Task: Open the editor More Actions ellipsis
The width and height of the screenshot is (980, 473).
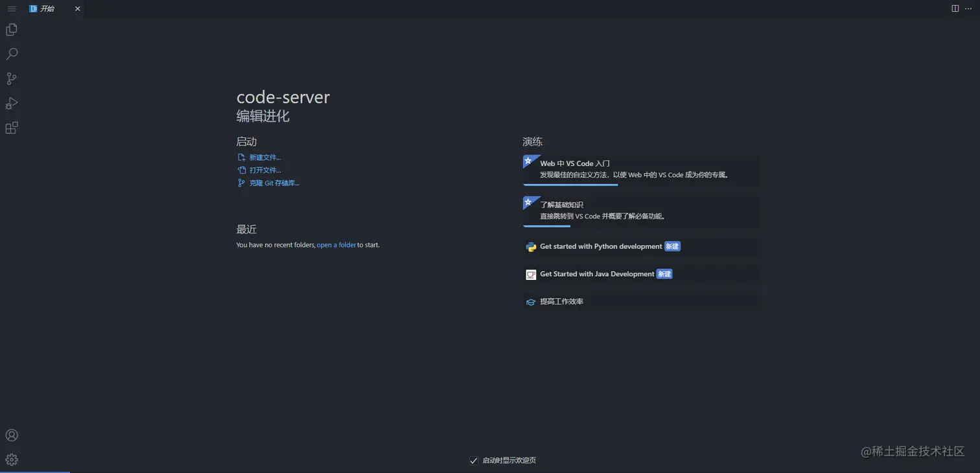Action: point(968,8)
